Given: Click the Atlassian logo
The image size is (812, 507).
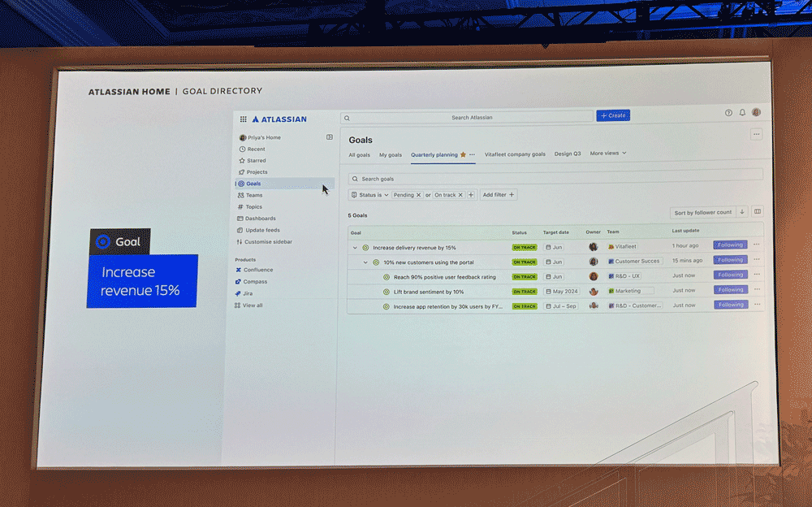Looking at the screenshot, I should (x=279, y=119).
